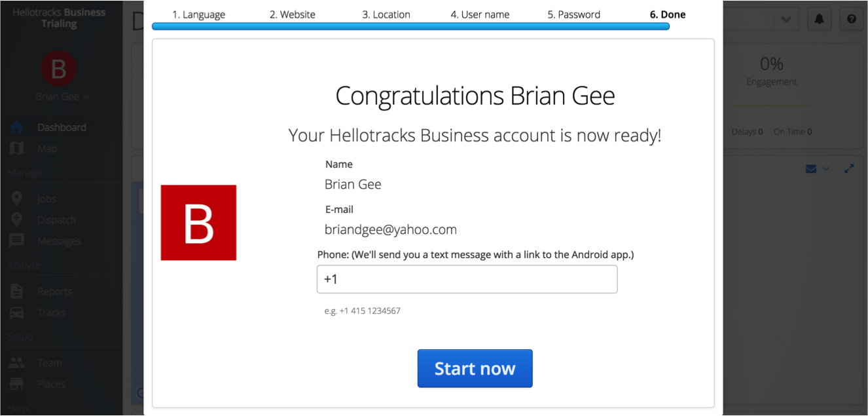Open Dashboard in the sidebar
The width and height of the screenshot is (868, 416).
pyautogui.click(x=62, y=128)
